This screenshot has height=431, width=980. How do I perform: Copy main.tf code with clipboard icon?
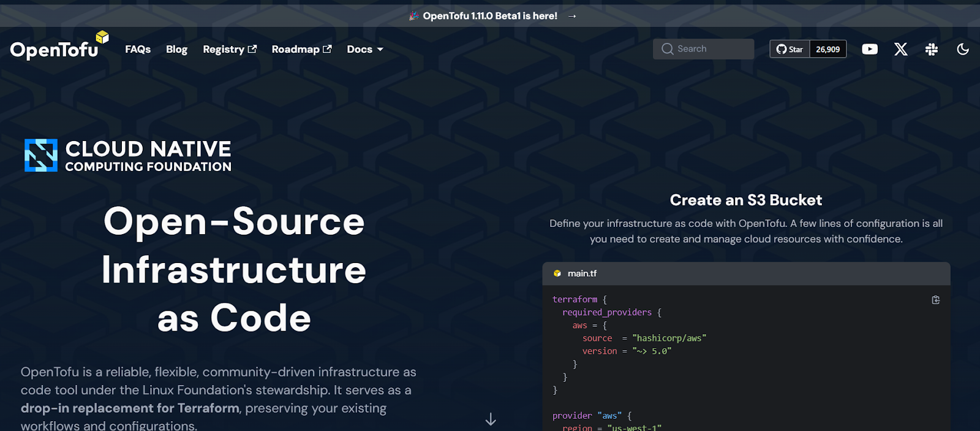point(936,300)
